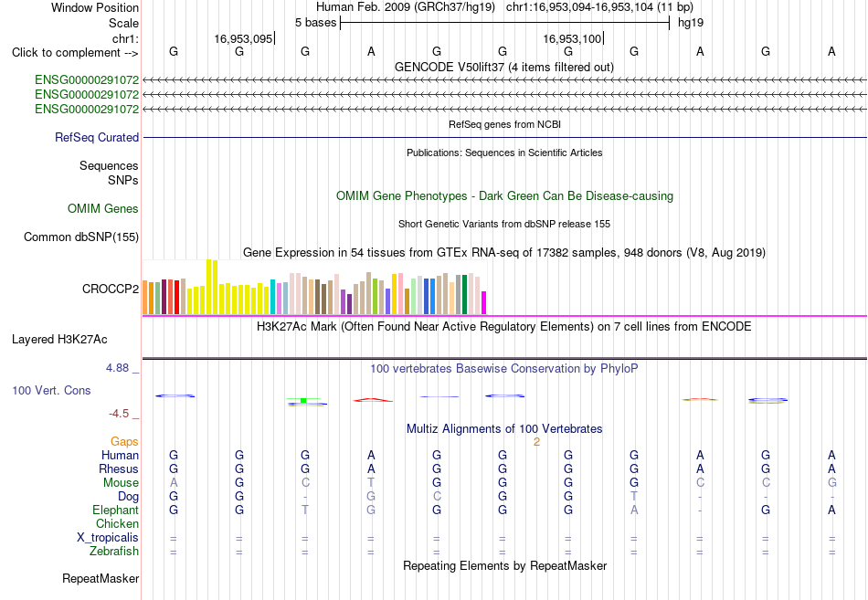The height and width of the screenshot is (600, 868).
Task: Click the Basewise Conservation by PhyloP title
Action: (x=504, y=369)
